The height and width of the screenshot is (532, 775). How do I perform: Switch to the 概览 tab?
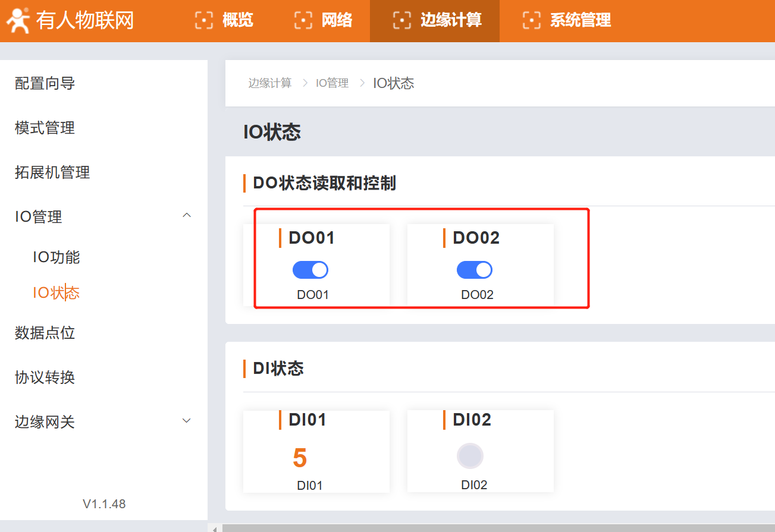[x=237, y=20]
